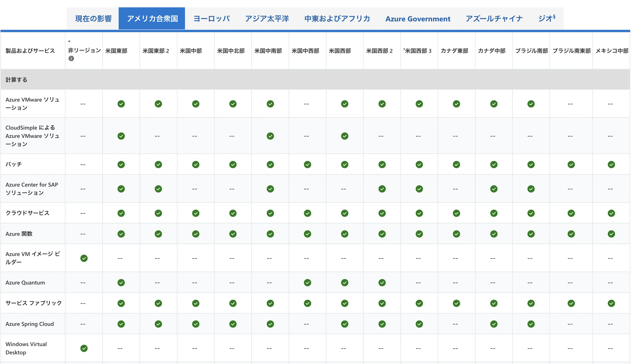644x364 pixels.
Task: Click Azure 関数 checkmark under 米国中北部
Action: click(x=233, y=234)
